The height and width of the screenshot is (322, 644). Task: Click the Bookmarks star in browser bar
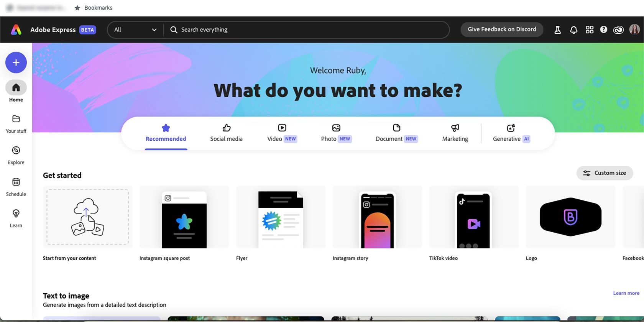point(77,8)
